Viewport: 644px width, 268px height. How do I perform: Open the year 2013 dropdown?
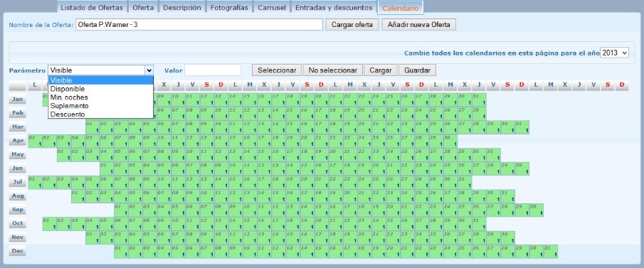(614, 53)
